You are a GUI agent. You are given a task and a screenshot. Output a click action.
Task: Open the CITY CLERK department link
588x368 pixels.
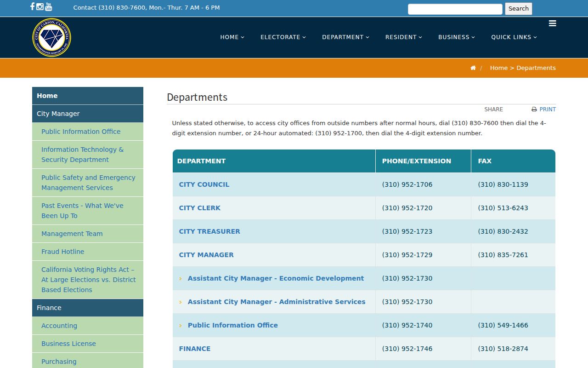(200, 208)
